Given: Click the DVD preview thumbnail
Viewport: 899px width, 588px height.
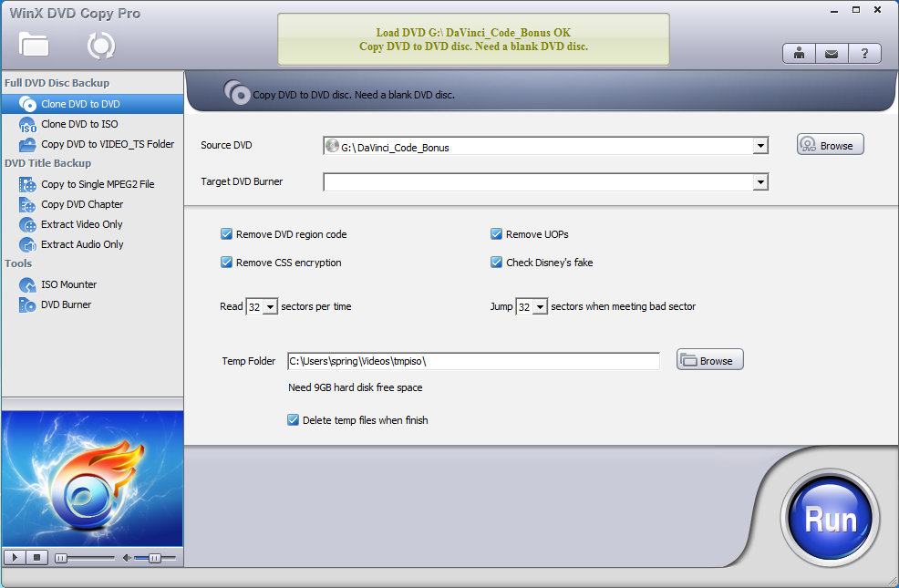Looking at the screenshot, I should (92, 479).
